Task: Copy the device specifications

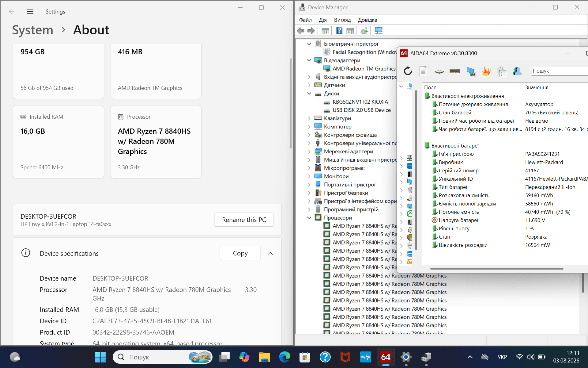Action: (x=240, y=253)
